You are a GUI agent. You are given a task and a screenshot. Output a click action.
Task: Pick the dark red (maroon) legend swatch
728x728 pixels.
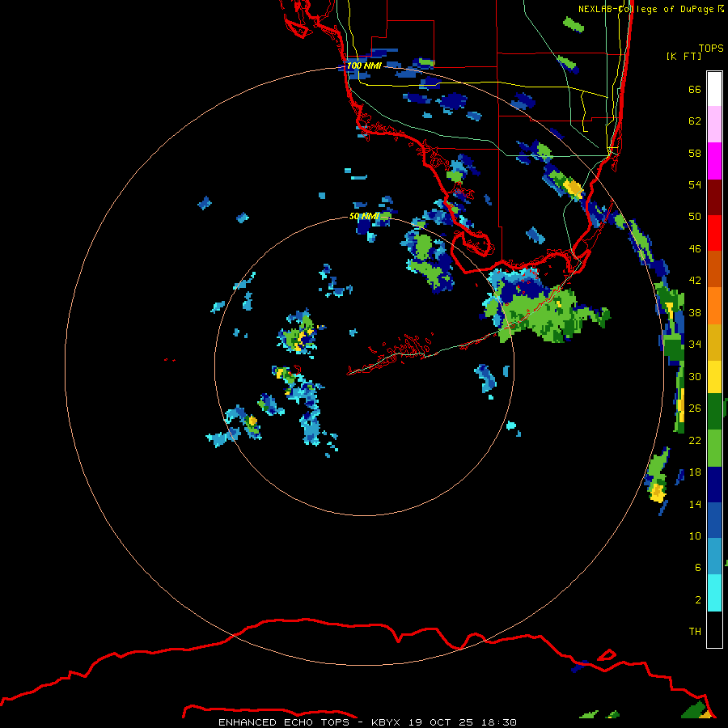click(714, 197)
